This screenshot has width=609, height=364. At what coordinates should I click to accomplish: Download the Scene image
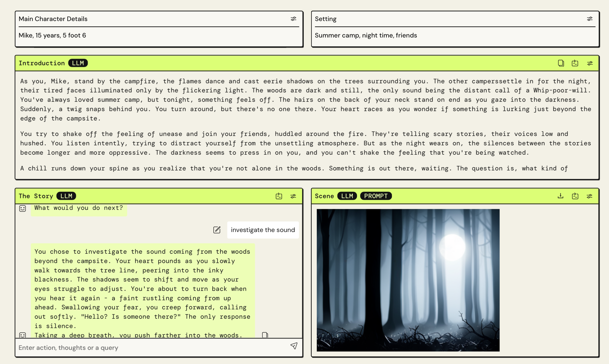point(560,196)
